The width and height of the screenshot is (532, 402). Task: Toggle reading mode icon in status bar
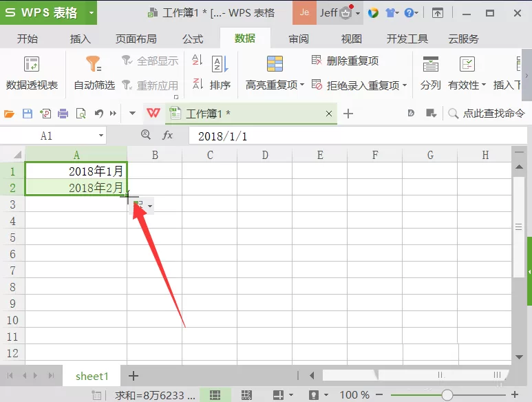tap(278, 395)
